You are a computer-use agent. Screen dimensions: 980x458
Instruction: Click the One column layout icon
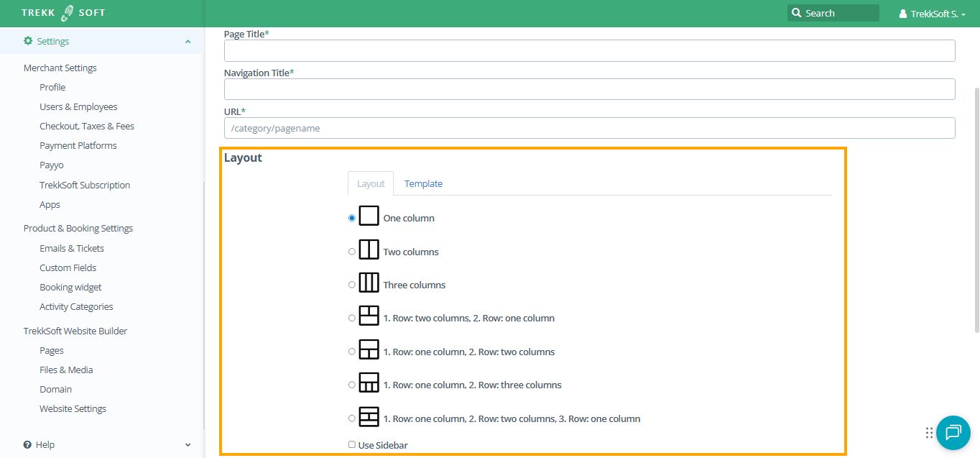(369, 216)
